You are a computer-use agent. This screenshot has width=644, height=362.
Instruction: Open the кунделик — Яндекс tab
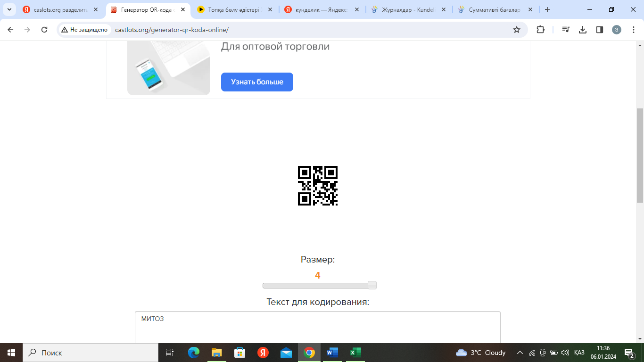coord(322,9)
